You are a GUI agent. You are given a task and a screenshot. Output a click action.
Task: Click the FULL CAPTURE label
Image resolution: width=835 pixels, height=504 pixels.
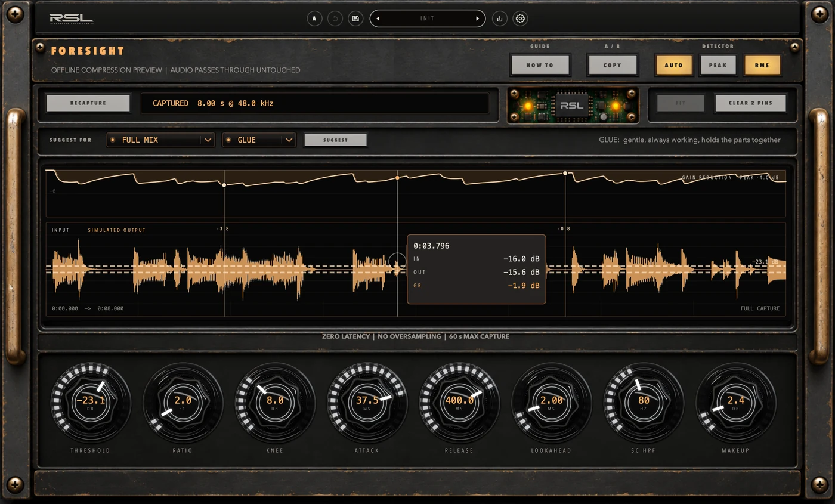coord(760,308)
